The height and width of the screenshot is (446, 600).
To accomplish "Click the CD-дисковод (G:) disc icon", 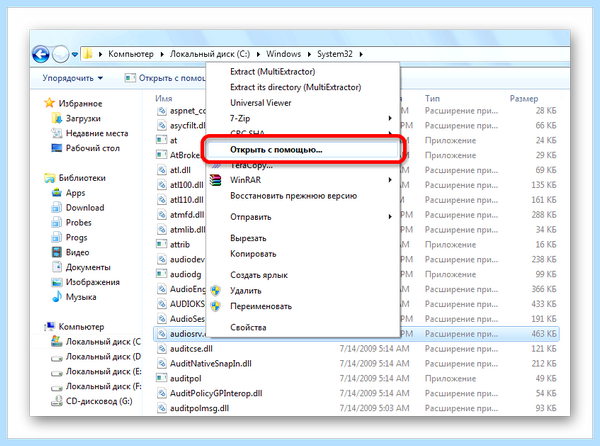I will [x=57, y=401].
